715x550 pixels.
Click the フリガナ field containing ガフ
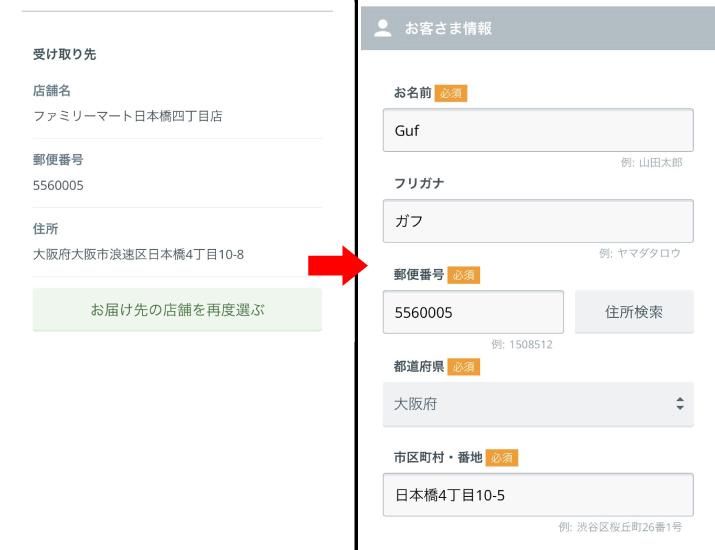coord(537,221)
